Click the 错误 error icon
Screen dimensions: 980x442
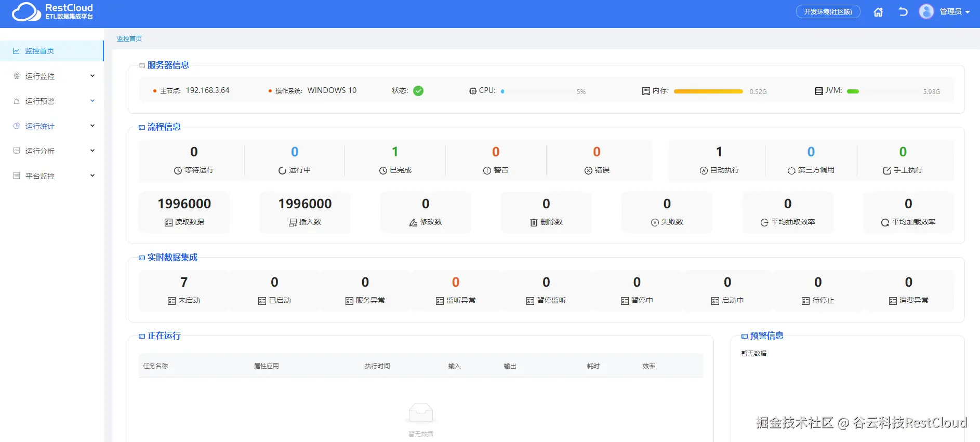(588, 170)
